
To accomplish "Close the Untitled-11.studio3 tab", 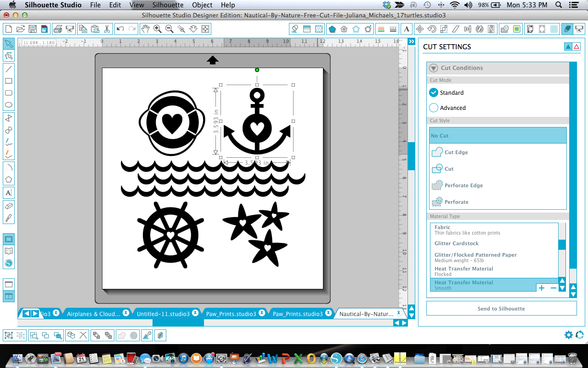I will [195, 313].
